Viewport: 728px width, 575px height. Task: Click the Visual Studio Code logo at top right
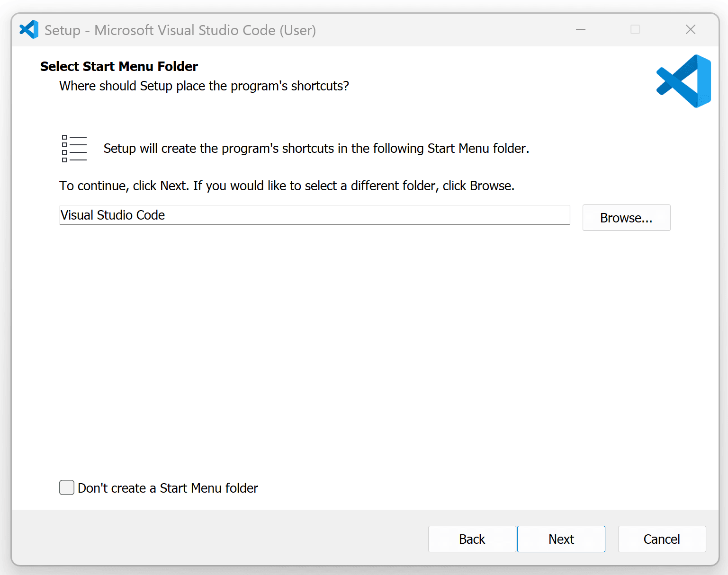683,81
